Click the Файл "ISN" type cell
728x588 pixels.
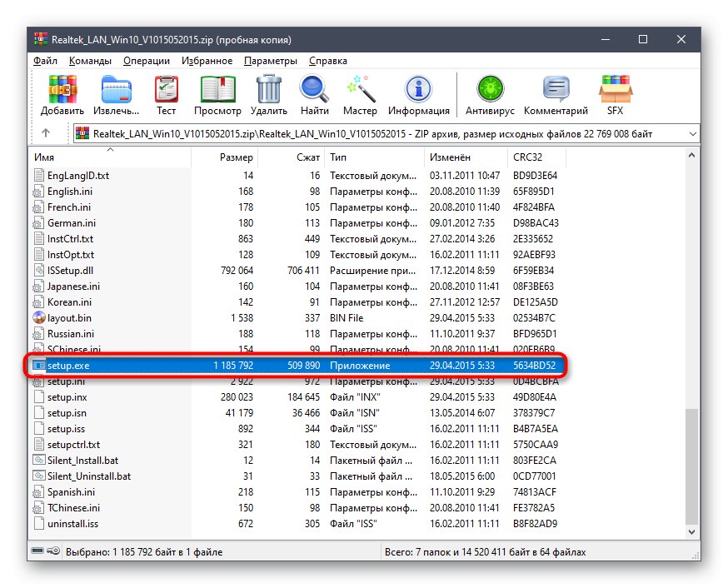pyautogui.click(x=355, y=412)
